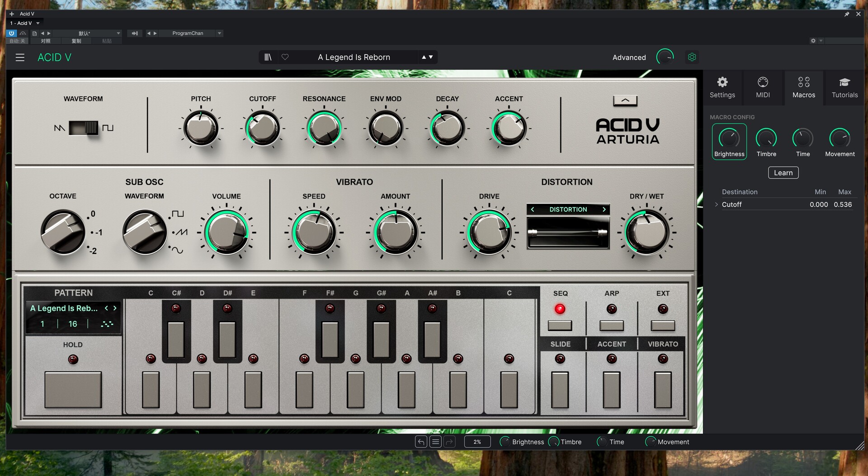Select the square wave icon for main waveform
Viewport: 868px width, 476px height.
pyautogui.click(x=108, y=128)
